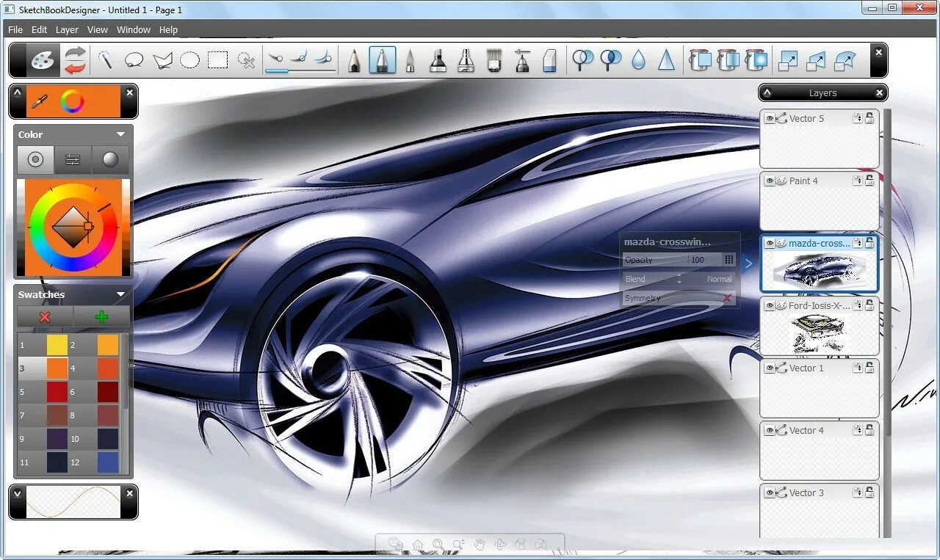Click the arrow beside the mazda layer popup
Viewport: 940px width, 560px height.
748,263
